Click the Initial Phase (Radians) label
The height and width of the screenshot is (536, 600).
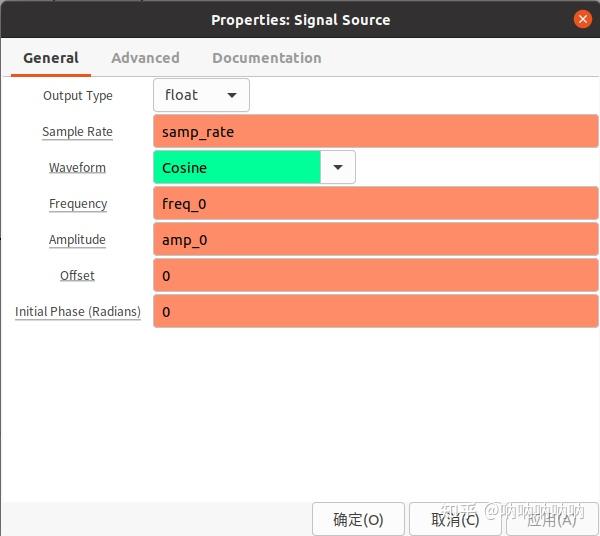point(78,312)
